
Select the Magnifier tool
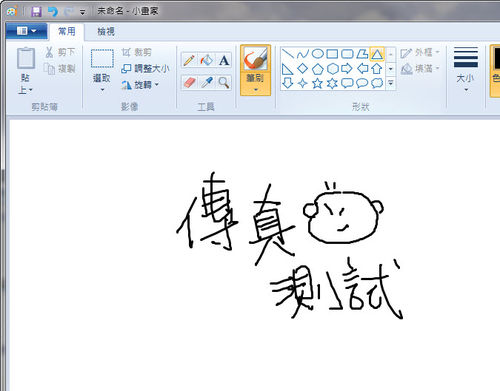tap(224, 82)
